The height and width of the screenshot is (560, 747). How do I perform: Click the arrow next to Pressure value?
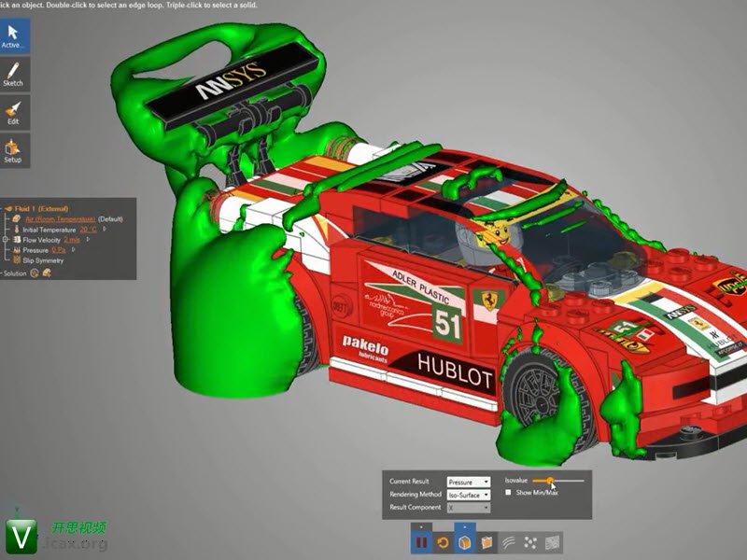[74, 249]
